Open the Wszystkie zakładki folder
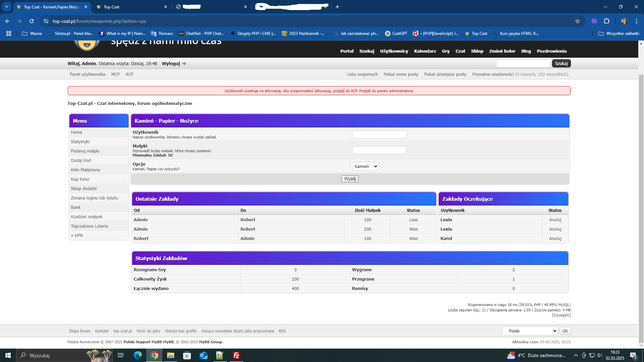The image size is (644, 362). [x=619, y=34]
